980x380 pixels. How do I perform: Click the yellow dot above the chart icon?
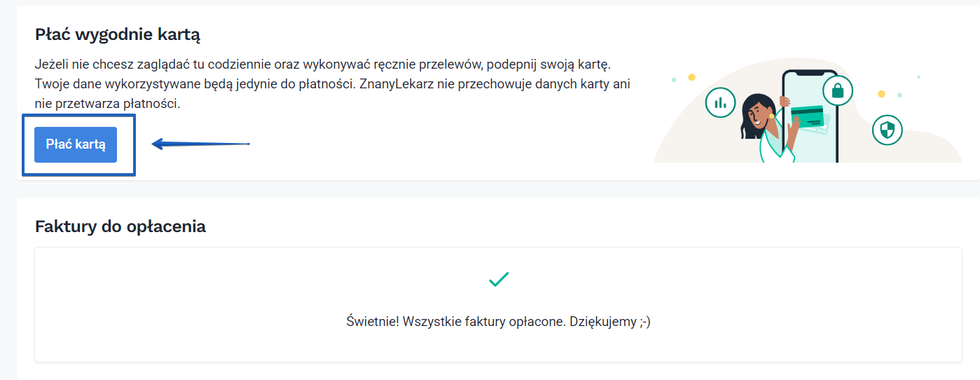click(x=691, y=76)
